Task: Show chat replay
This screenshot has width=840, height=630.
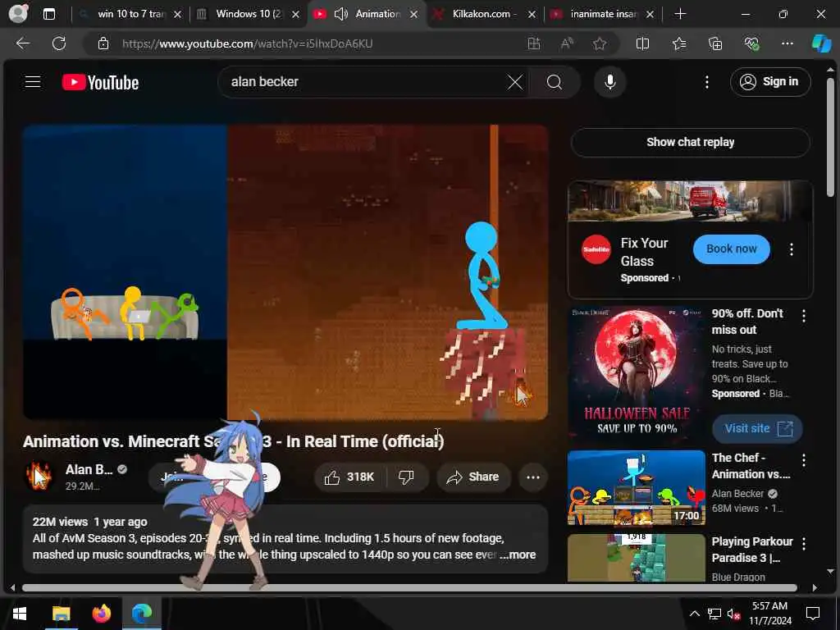Action: point(690,143)
